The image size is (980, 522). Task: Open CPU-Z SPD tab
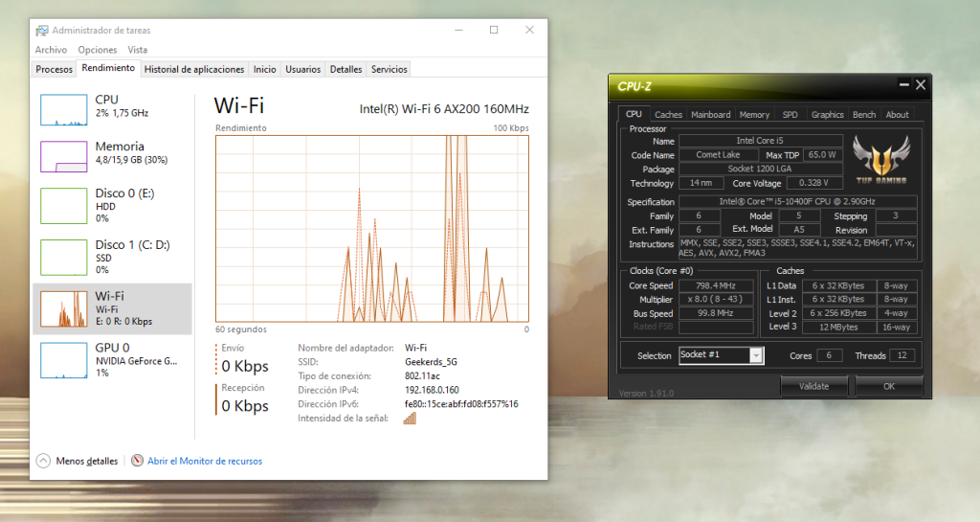(x=790, y=114)
